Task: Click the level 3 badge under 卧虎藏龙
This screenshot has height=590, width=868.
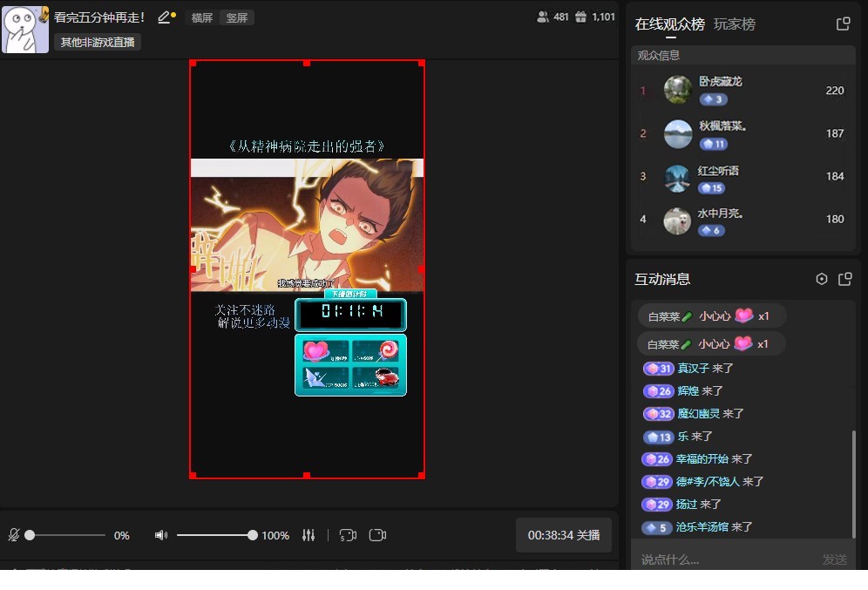Action: (713, 99)
